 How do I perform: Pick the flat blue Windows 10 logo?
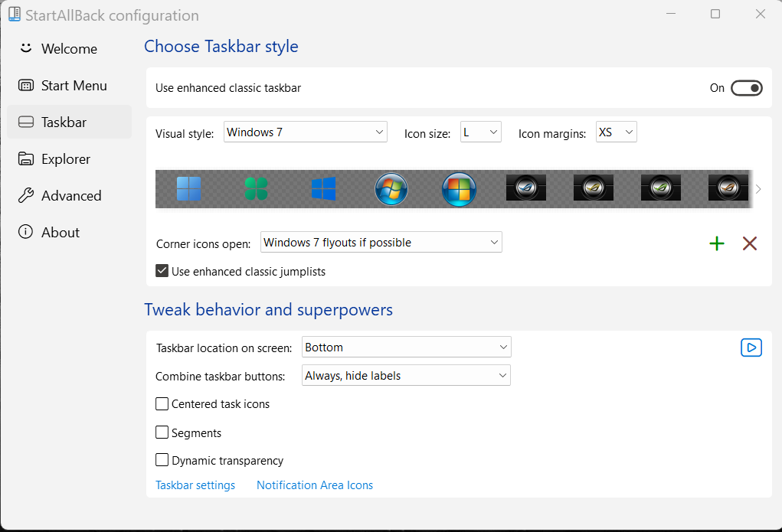pyautogui.click(x=323, y=188)
